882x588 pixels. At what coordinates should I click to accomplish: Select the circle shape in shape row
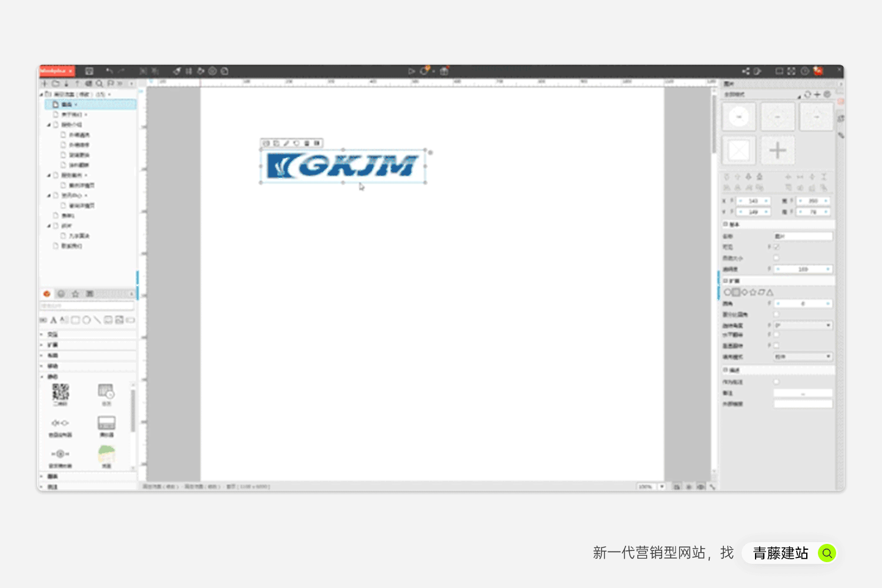[x=727, y=292]
